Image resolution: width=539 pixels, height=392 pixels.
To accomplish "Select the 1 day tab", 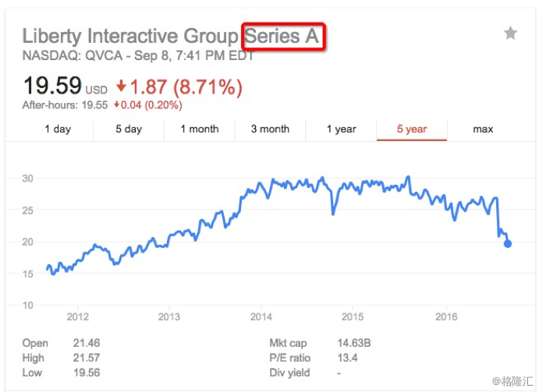I will 58,129.
